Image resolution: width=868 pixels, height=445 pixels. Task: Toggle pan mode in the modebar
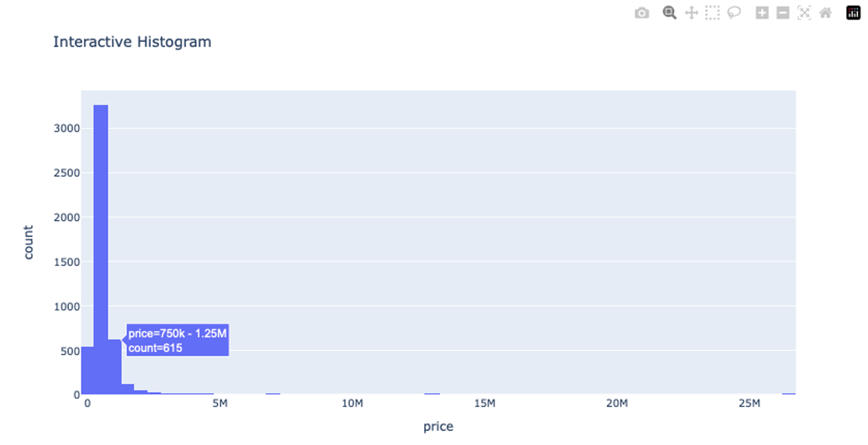[x=692, y=13]
